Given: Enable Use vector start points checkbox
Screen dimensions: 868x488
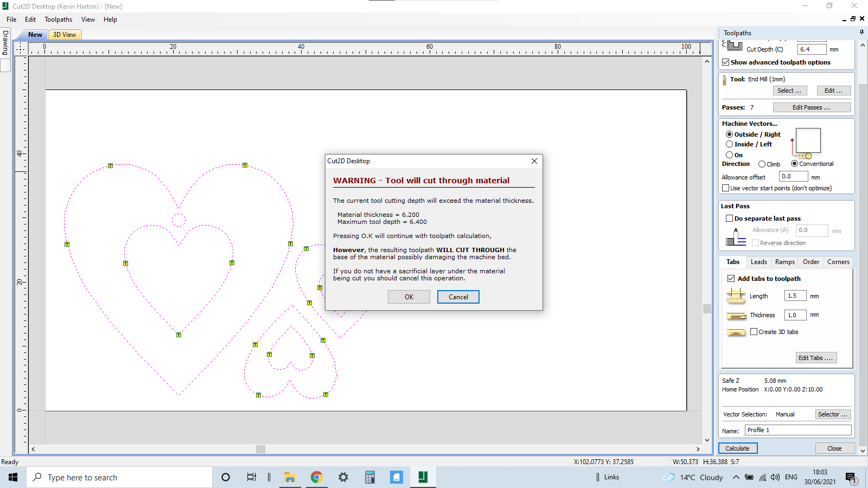Looking at the screenshot, I should point(725,188).
